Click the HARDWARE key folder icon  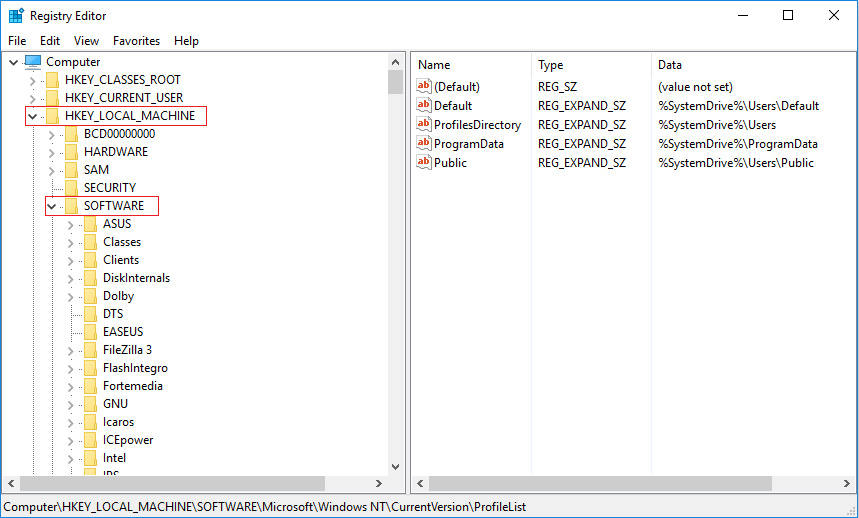(x=71, y=152)
